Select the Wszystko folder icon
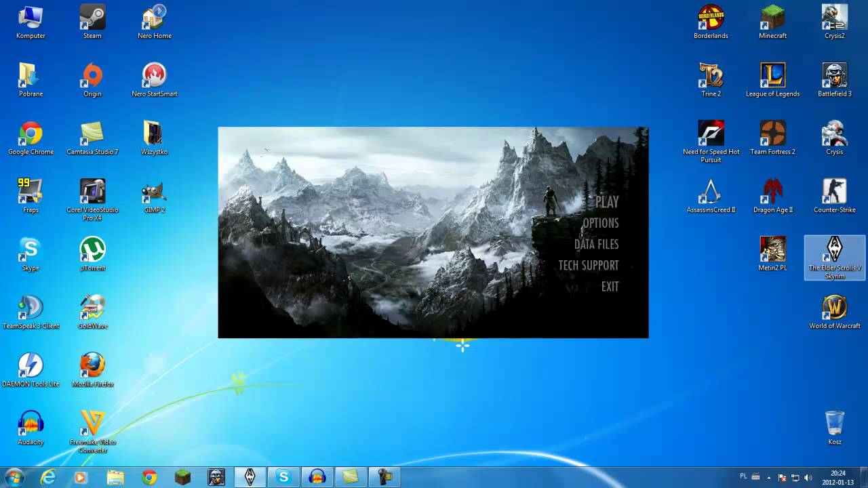The image size is (868, 488). click(155, 139)
